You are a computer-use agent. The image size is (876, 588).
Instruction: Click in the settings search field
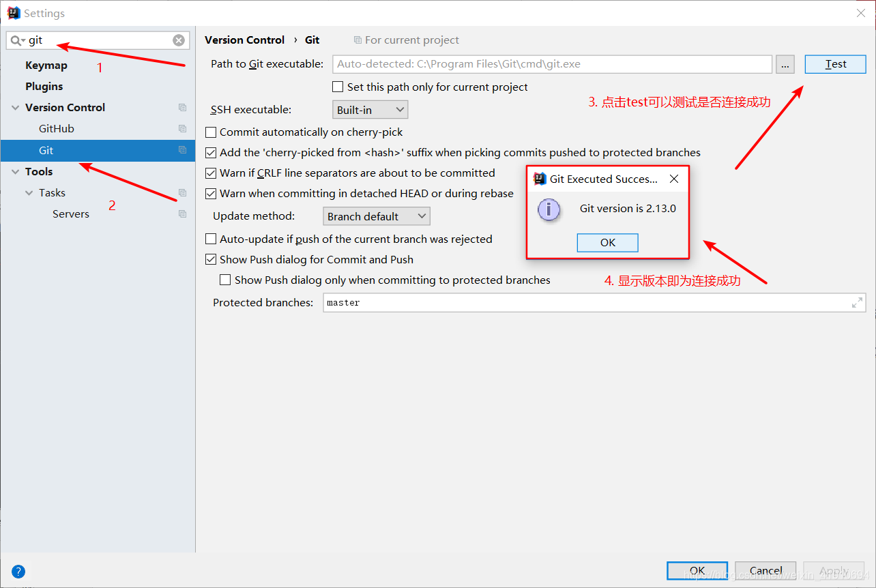click(x=99, y=40)
